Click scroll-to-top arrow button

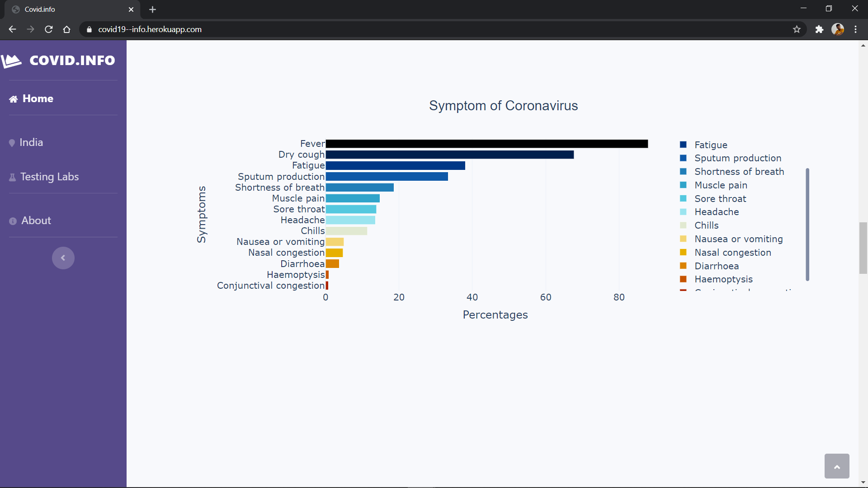[x=836, y=466]
